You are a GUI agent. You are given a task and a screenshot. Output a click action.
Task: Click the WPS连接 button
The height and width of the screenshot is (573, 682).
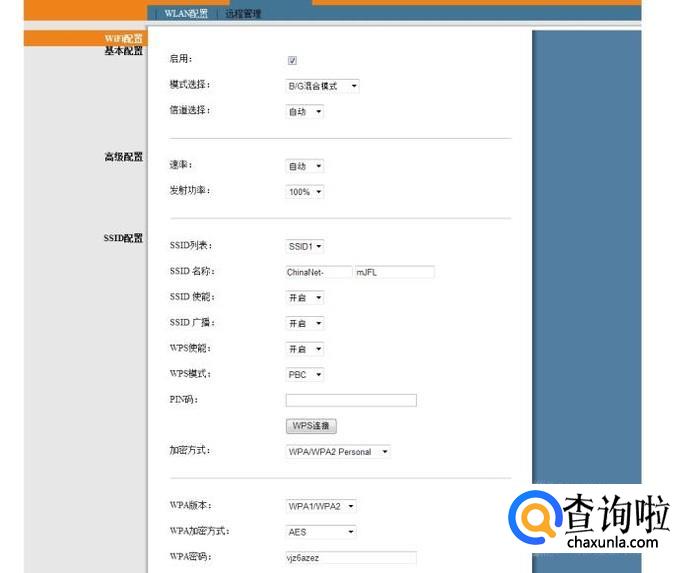[x=311, y=426]
